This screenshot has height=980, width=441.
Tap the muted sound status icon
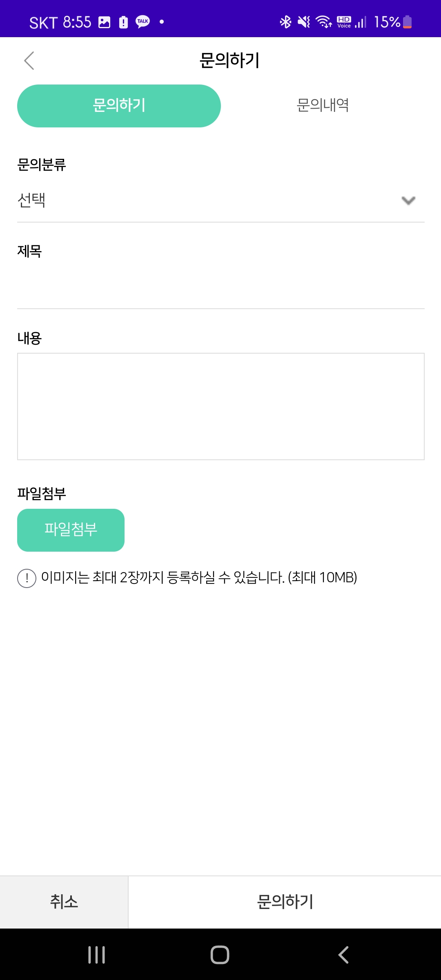(304, 22)
